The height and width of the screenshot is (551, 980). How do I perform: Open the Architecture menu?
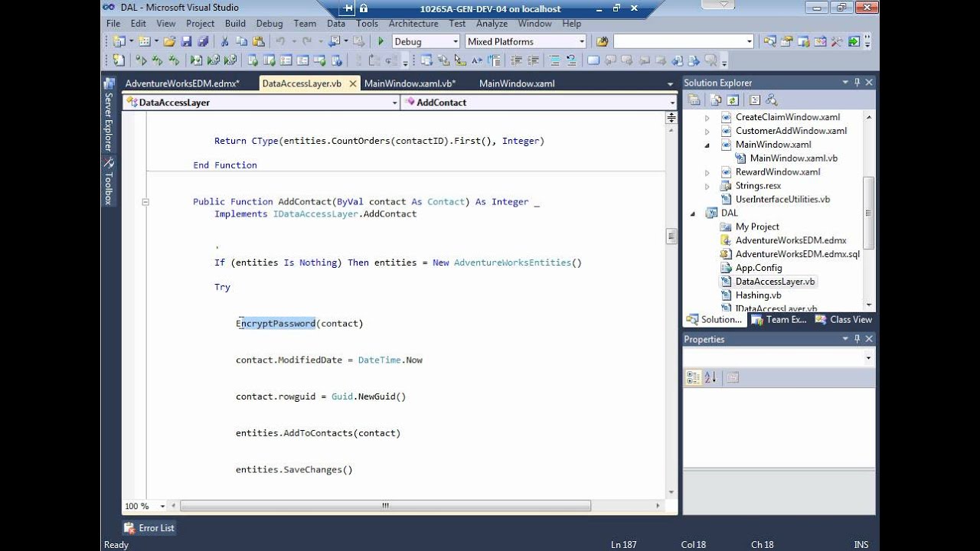coord(413,24)
